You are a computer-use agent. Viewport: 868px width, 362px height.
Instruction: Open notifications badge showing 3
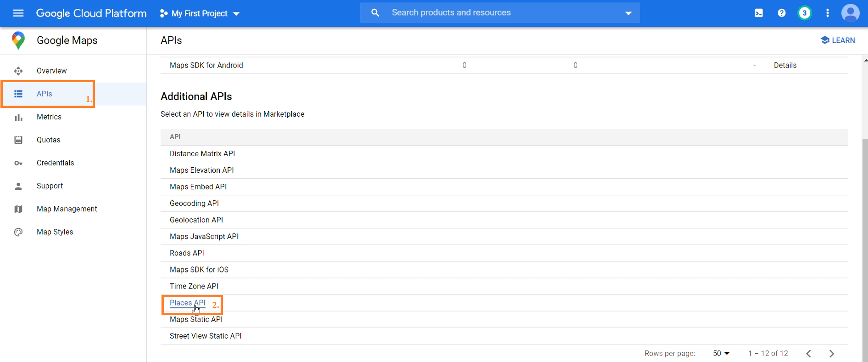[804, 13]
